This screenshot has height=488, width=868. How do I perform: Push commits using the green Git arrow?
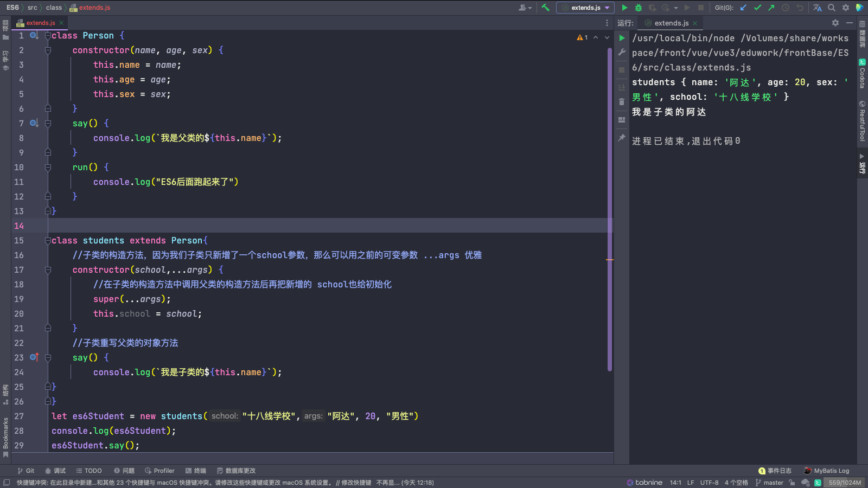point(771,8)
